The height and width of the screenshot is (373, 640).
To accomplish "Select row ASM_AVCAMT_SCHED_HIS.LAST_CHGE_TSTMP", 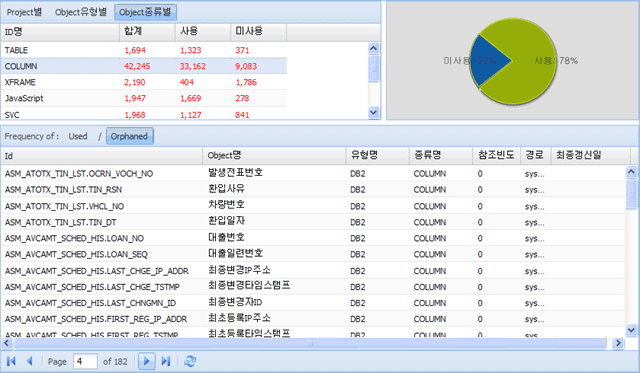I will (313, 287).
